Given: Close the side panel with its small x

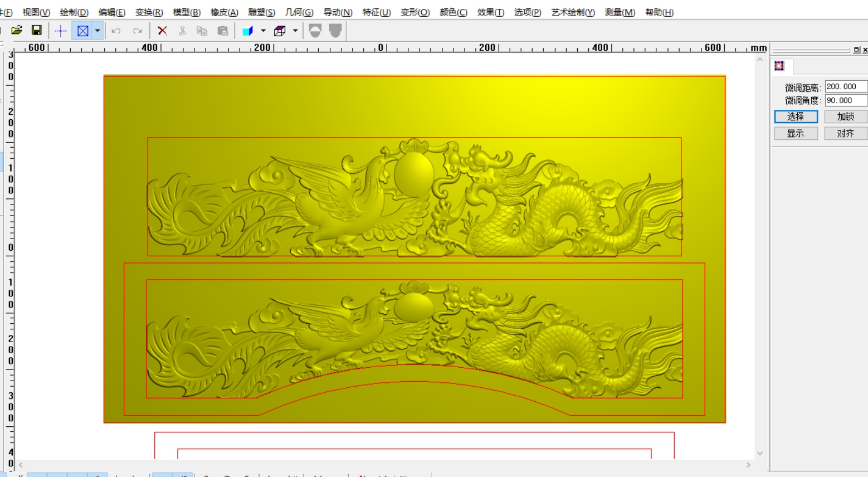Looking at the screenshot, I should click(865, 50).
